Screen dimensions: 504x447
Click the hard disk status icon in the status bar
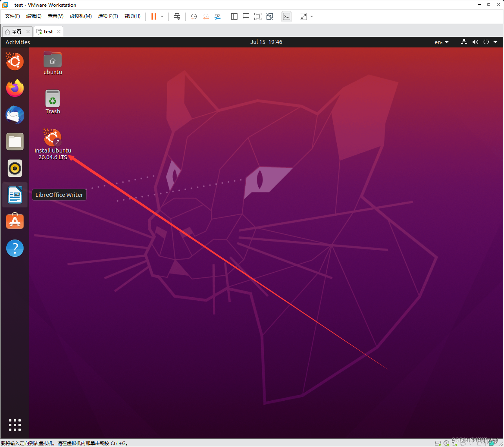coord(438,443)
